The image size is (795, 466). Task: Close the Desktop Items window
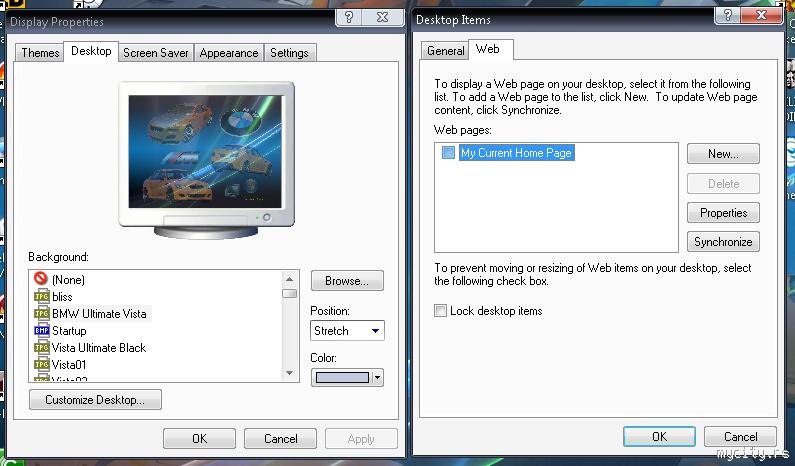click(x=762, y=15)
